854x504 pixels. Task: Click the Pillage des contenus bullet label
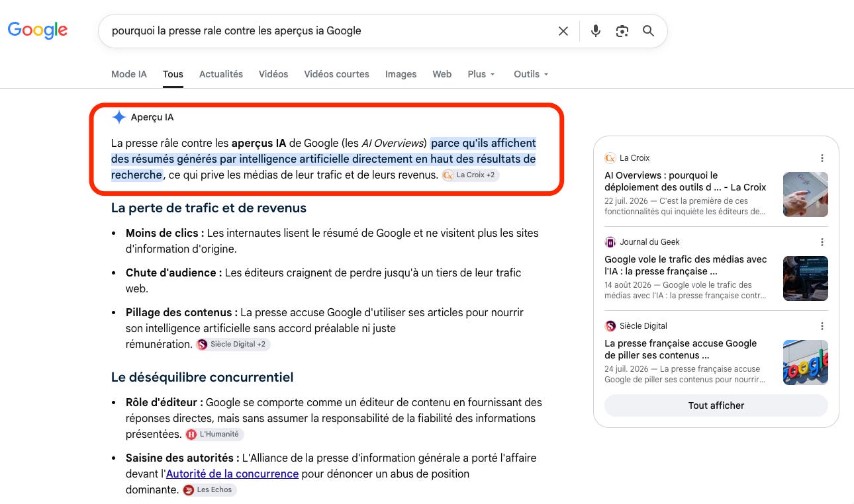181,312
